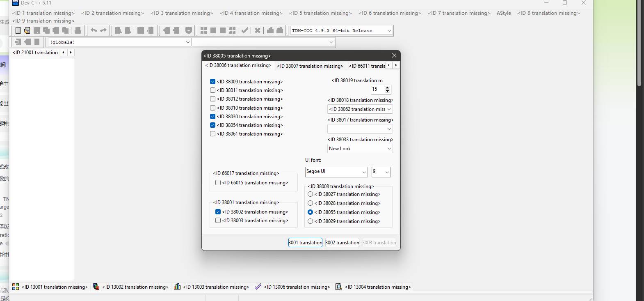The height and width of the screenshot is (301, 644).
Task: Tick the ID 66015 checkbox
Action: coord(218,183)
